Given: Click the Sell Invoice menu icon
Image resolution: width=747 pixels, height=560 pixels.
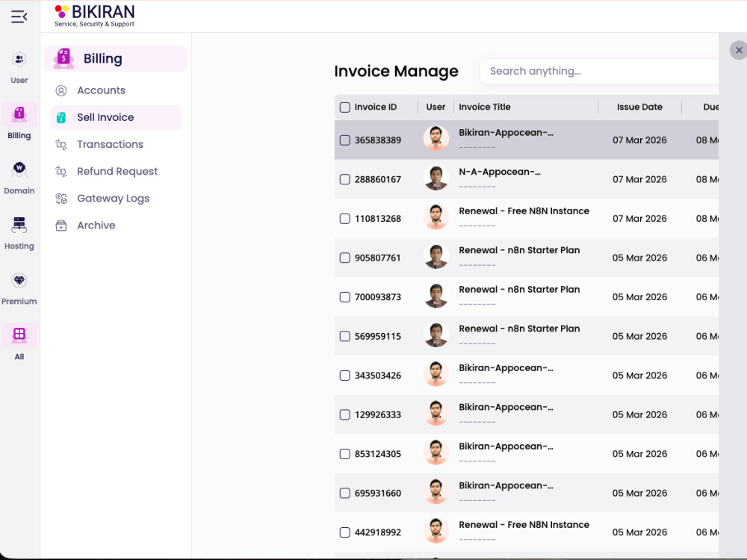Looking at the screenshot, I should click(61, 118).
